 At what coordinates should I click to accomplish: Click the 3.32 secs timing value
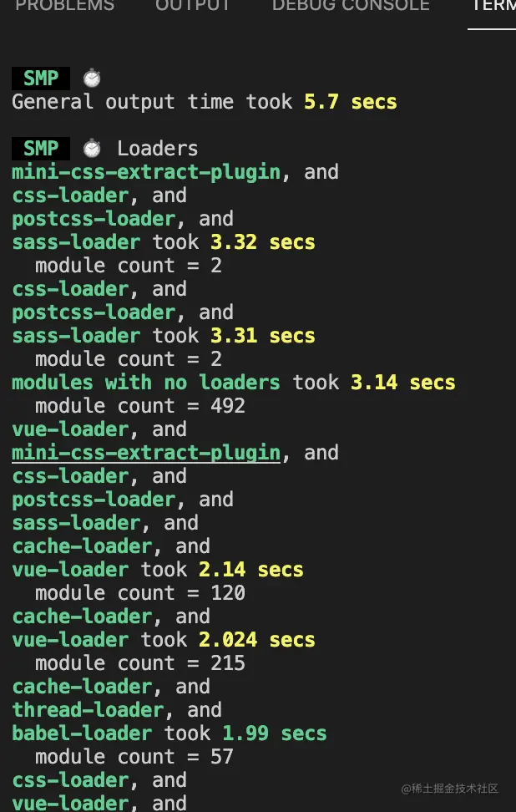point(263,242)
